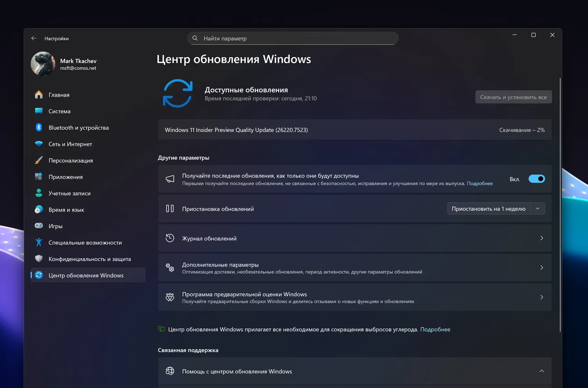
Task: Open Bluetooth и устройства settings
Action: (39, 128)
